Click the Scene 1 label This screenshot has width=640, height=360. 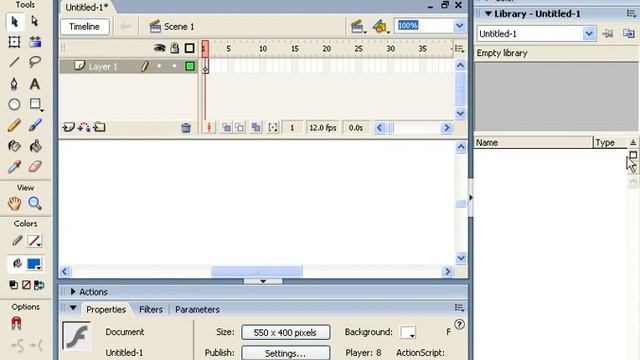pyautogui.click(x=179, y=27)
